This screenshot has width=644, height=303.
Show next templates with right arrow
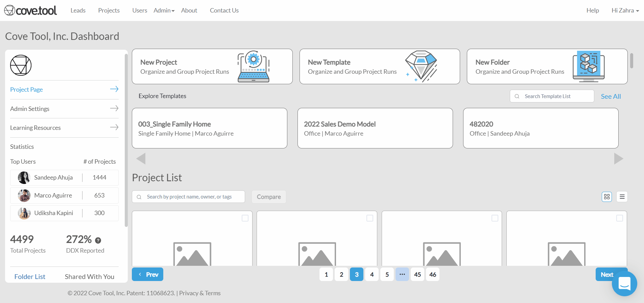[619, 159]
